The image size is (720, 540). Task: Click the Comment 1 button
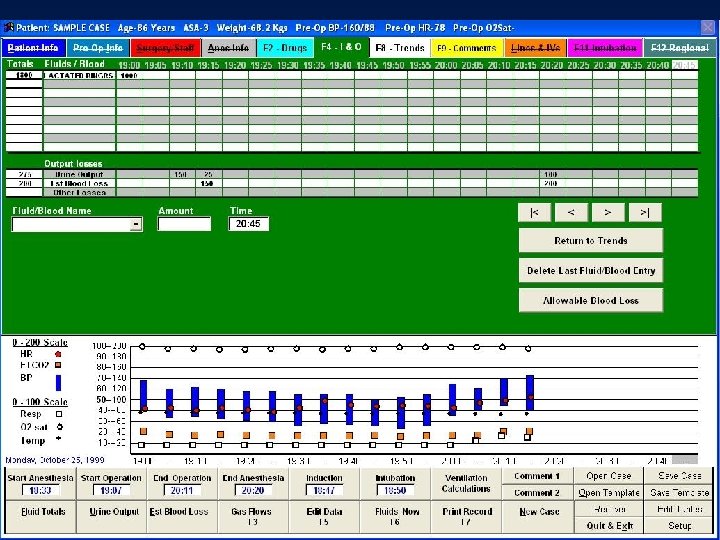coord(537,476)
